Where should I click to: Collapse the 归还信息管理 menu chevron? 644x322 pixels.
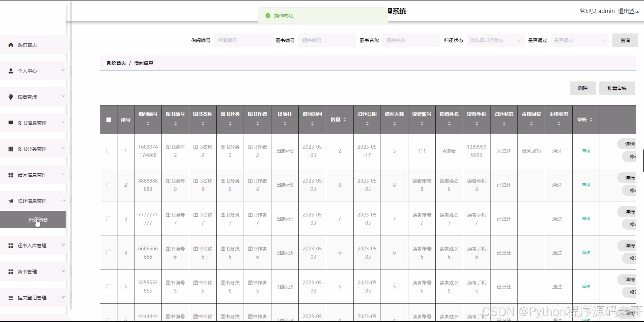click(x=64, y=201)
